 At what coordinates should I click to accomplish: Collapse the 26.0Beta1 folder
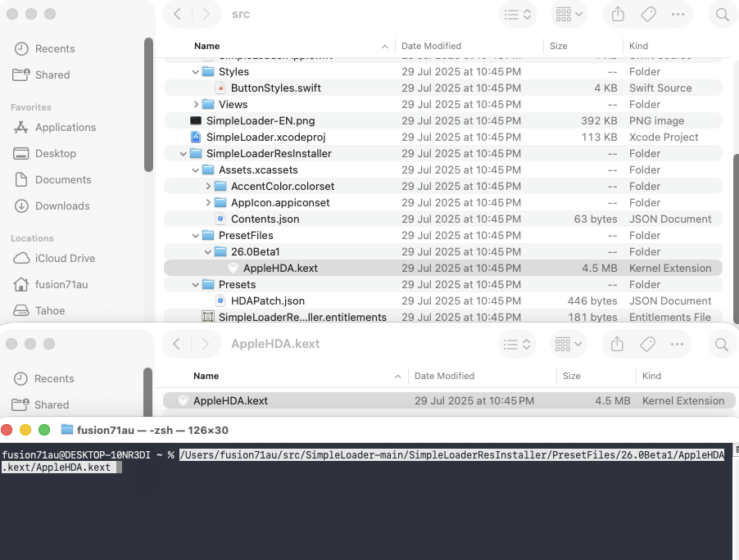207,252
